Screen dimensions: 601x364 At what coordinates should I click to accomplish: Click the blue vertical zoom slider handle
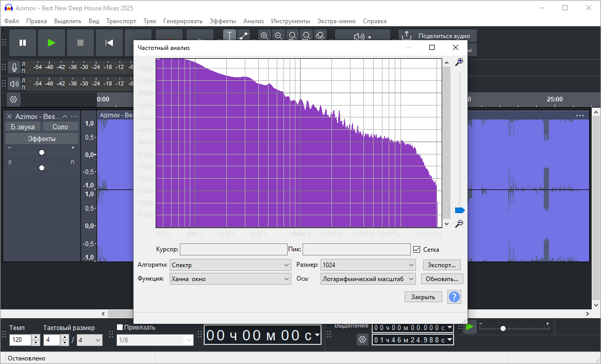[460, 210]
